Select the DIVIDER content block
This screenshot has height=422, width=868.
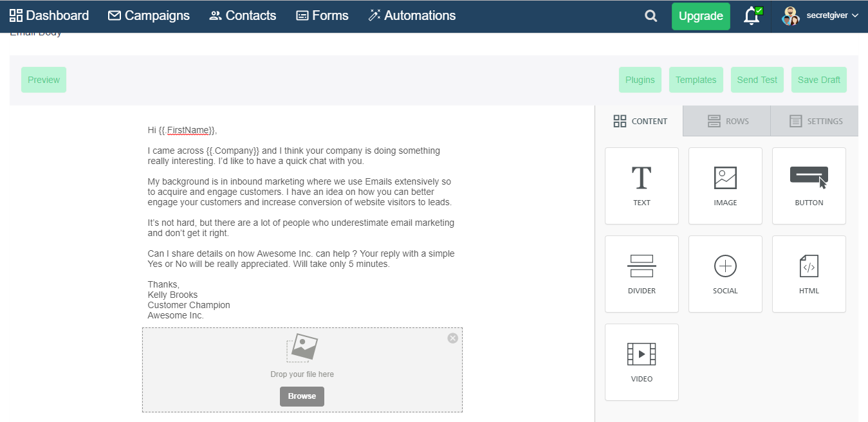point(642,274)
